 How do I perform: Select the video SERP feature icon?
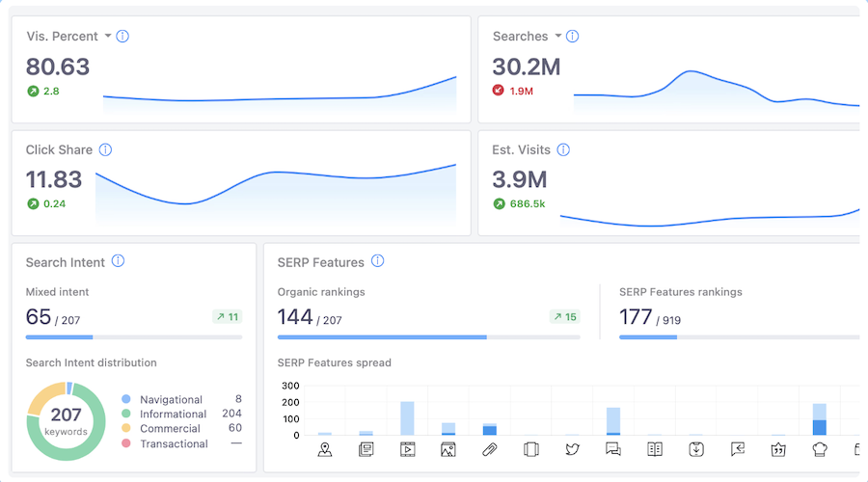click(x=407, y=449)
